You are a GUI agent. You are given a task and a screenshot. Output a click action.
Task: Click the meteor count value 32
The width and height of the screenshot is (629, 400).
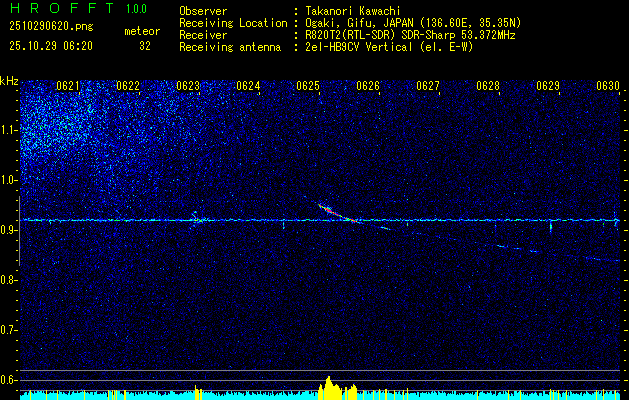pyautogui.click(x=145, y=46)
